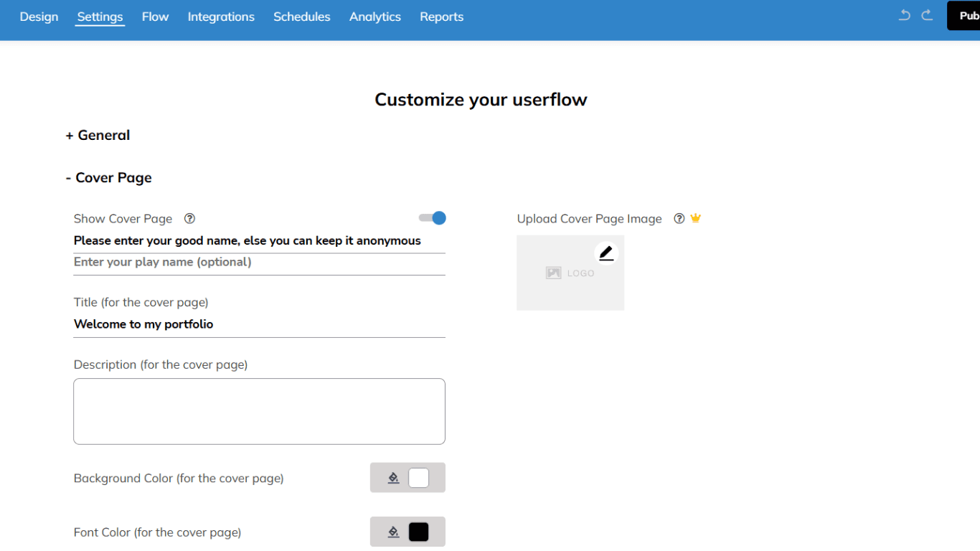Collapse the Cover Page section

coord(108,178)
